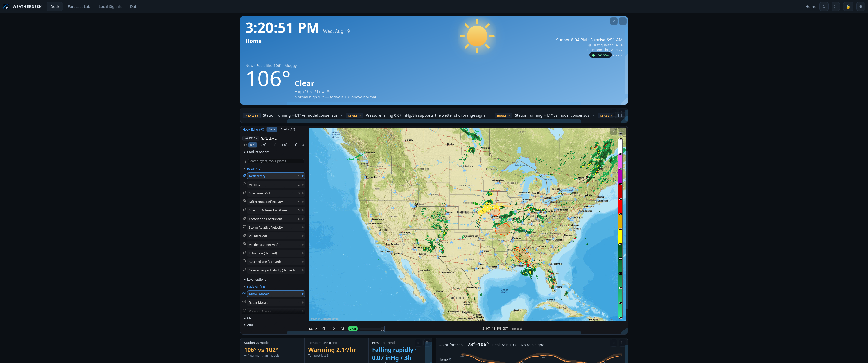Collapse radar sidebar with chevron arrow

(302, 129)
